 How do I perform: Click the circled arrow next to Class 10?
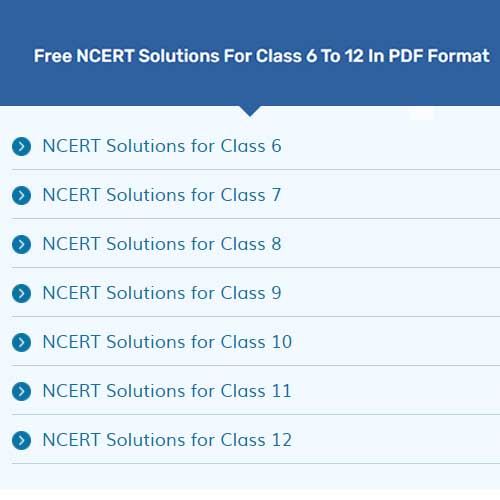(21, 342)
